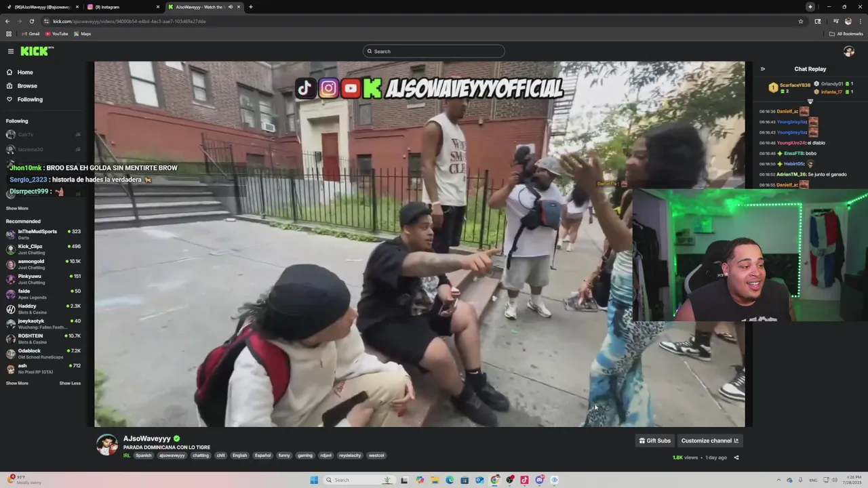Open Maps bookmark
Screen dimensions: 868x488
point(83,34)
